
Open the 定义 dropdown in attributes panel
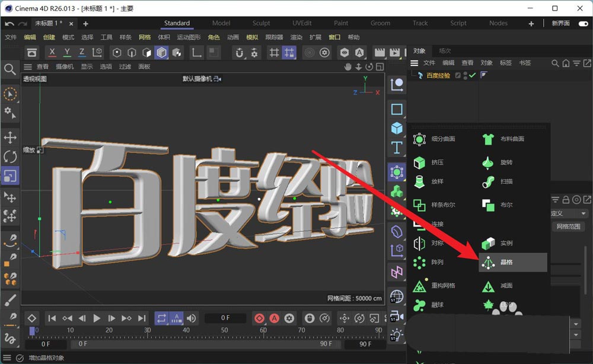(x=569, y=213)
